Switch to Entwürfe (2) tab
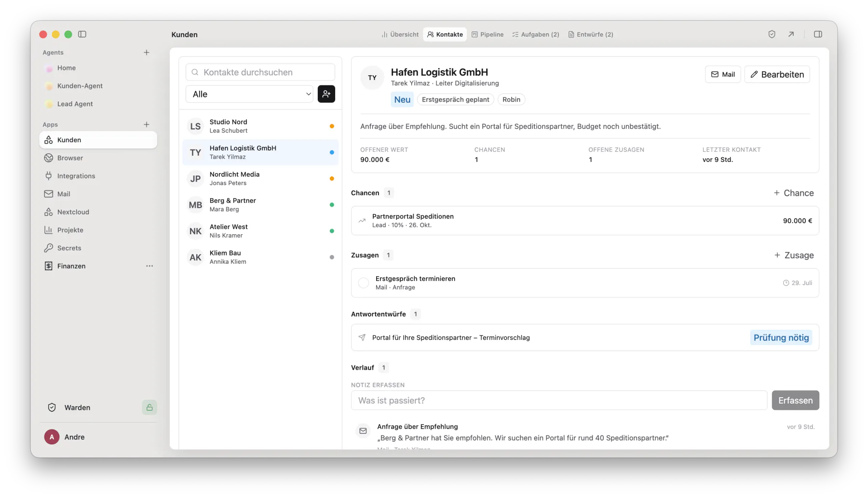Image resolution: width=868 pixels, height=498 pixels. tap(591, 34)
